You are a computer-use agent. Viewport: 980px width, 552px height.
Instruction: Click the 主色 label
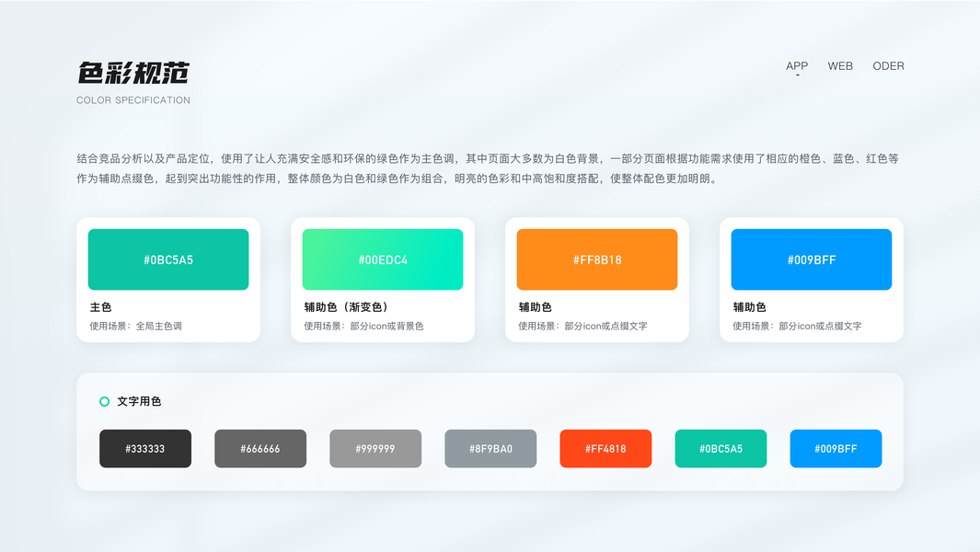click(100, 307)
